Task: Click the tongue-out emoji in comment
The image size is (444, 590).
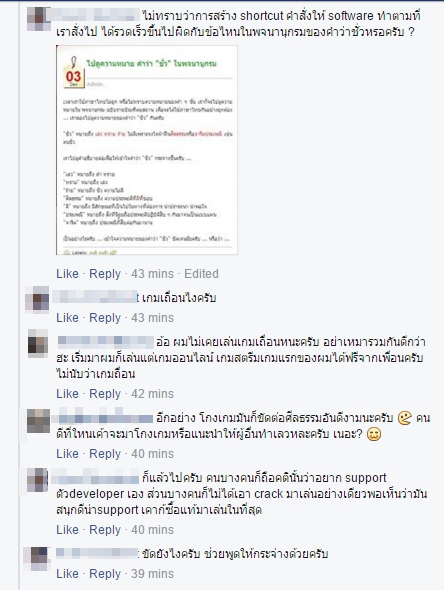Action: [x=404, y=418]
